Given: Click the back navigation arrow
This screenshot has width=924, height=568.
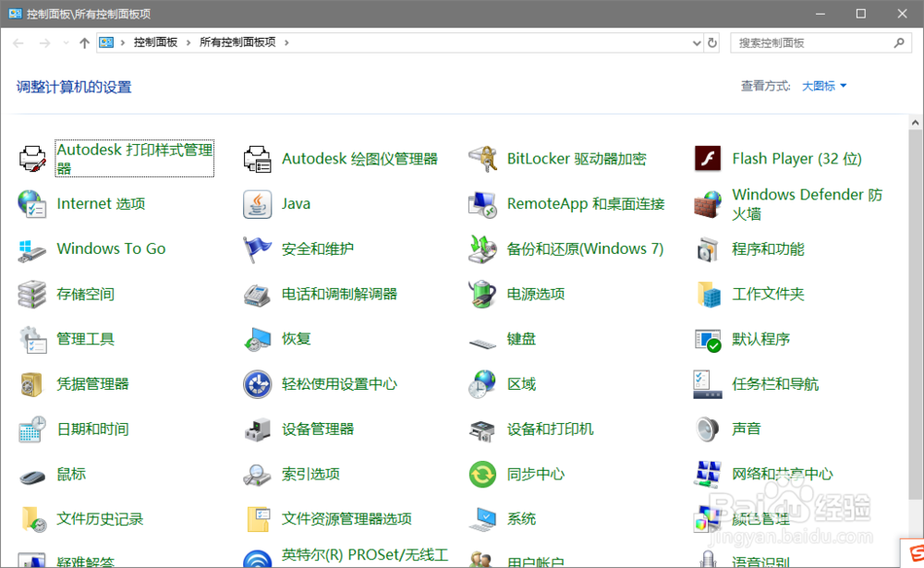Looking at the screenshot, I should click(16, 42).
